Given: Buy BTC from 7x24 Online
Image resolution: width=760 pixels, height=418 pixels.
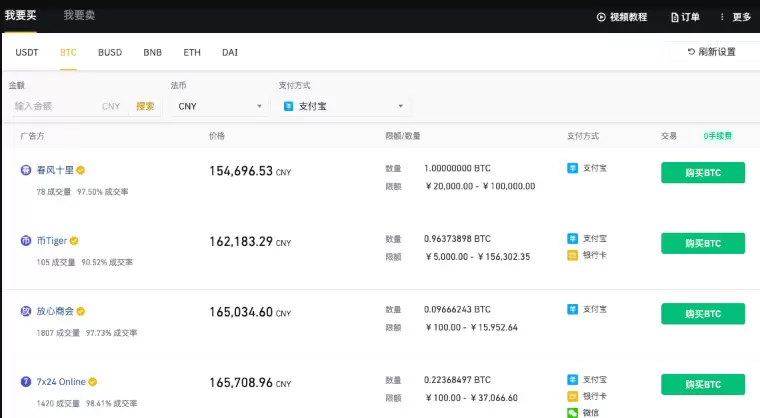Looking at the screenshot, I should (703, 385).
